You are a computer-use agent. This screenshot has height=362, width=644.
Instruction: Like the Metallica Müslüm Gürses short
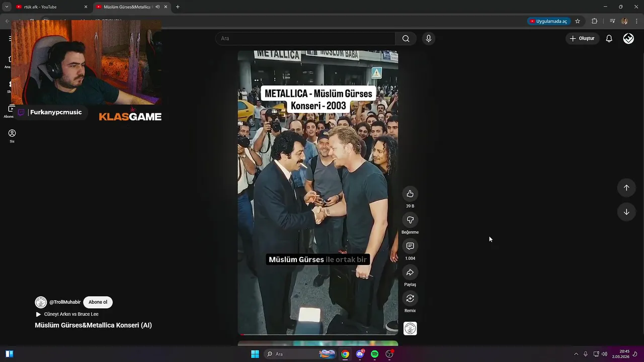tap(410, 194)
